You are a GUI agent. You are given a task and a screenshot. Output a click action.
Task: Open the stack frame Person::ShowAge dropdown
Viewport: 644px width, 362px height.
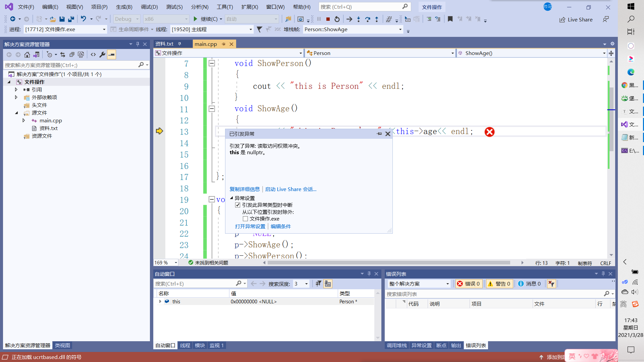[400, 29]
